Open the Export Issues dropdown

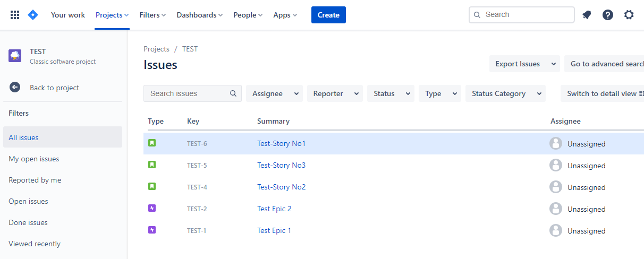pyautogui.click(x=524, y=64)
